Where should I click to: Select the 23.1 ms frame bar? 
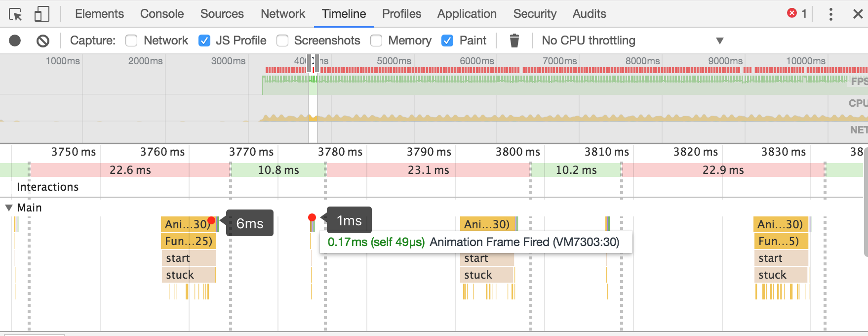pos(428,170)
